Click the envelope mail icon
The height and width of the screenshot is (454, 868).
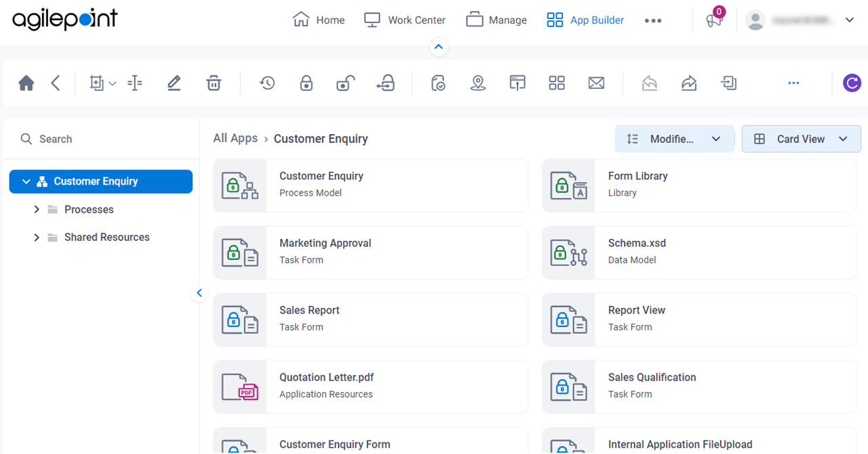click(596, 83)
